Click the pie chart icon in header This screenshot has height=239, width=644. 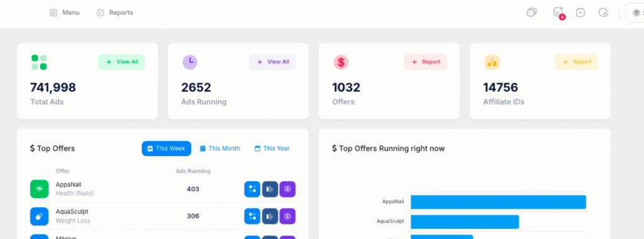tap(603, 13)
